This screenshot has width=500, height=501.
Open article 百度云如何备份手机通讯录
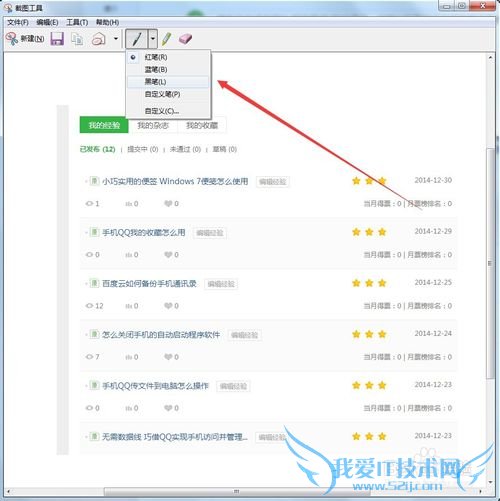point(149,284)
